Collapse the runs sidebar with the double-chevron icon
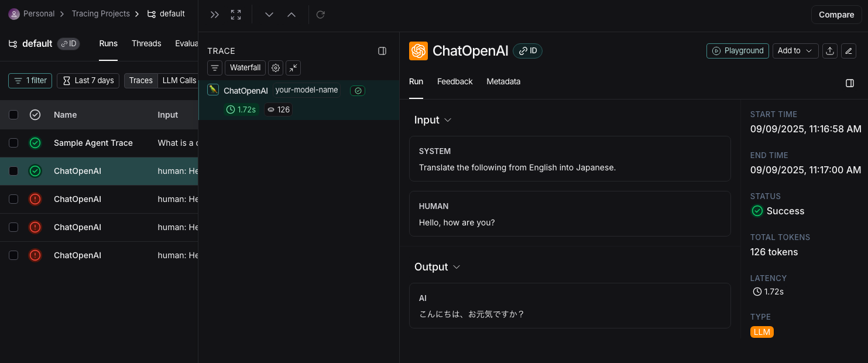The image size is (868, 363). pyautogui.click(x=214, y=14)
